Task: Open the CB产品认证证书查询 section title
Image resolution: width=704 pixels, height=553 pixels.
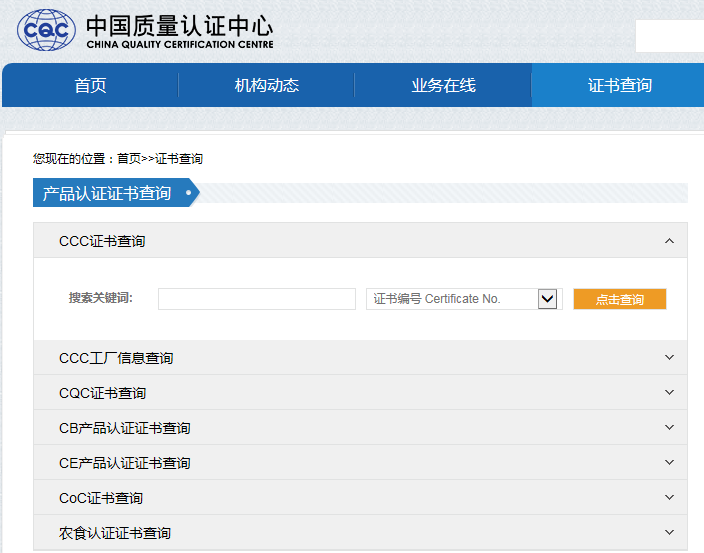Action: [125, 428]
